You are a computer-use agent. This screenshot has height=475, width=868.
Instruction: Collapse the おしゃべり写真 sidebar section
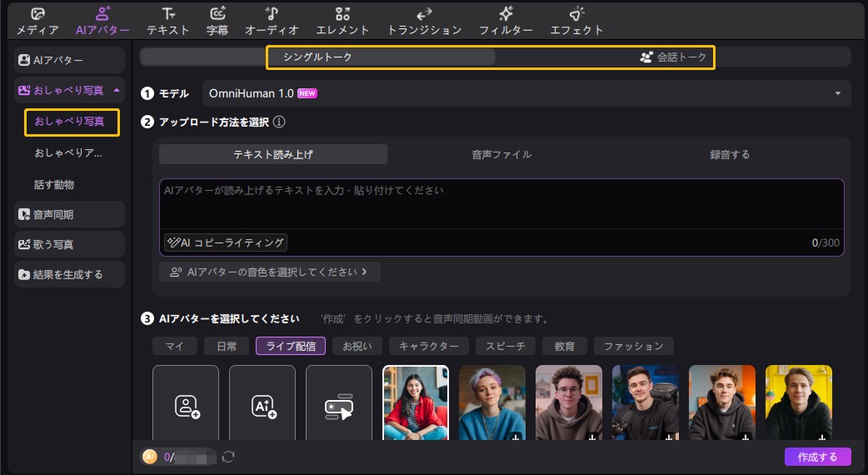click(116, 90)
